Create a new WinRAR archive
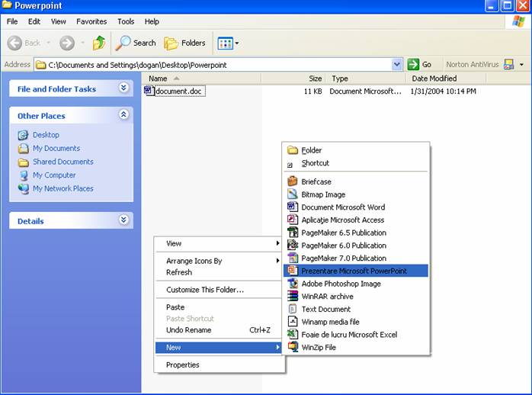 click(x=356, y=296)
